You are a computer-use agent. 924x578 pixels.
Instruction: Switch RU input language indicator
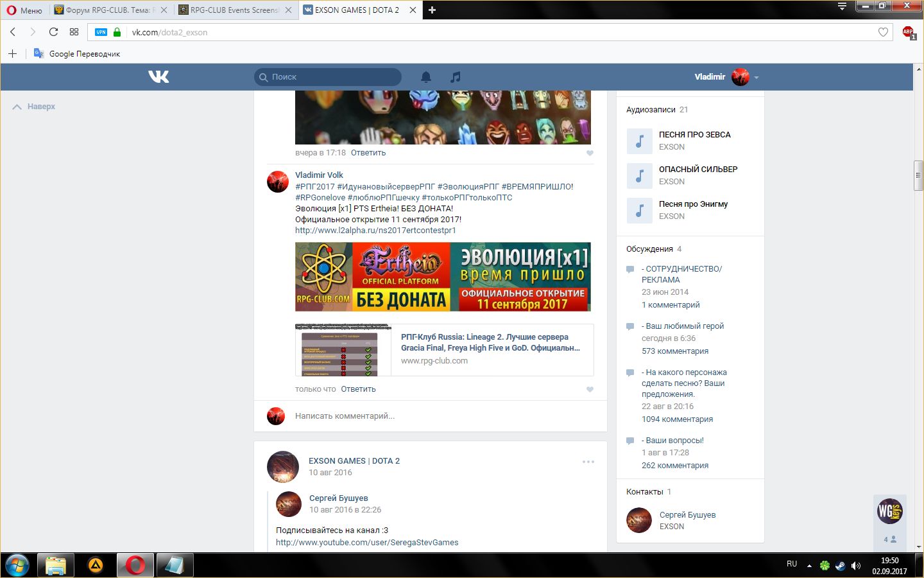point(792,564)
